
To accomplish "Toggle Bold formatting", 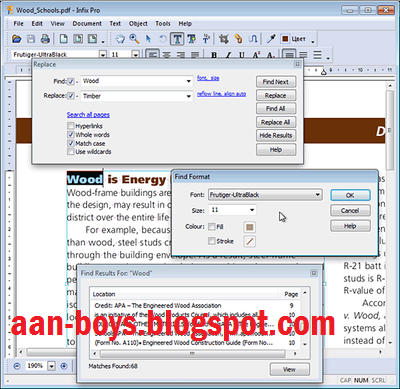I will (214, 55).
